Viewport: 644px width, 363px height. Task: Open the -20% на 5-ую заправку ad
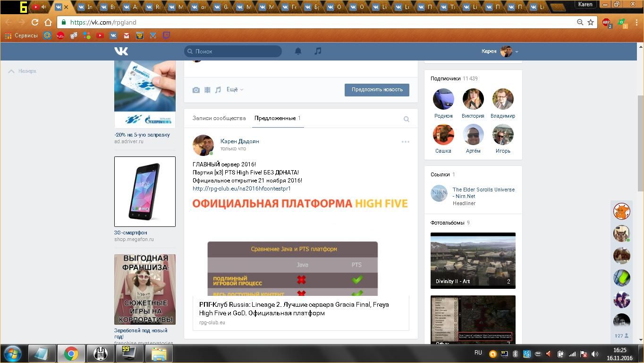pos(142,135)
